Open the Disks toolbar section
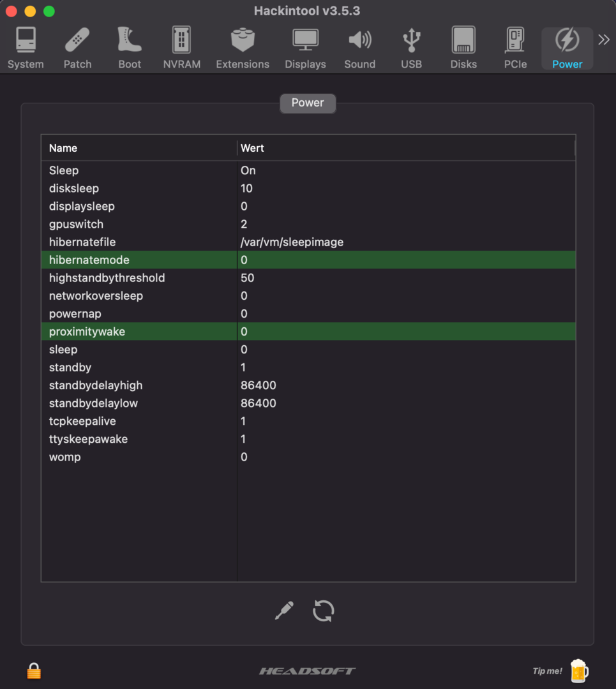616x689 pixels. tap(463, 48)
